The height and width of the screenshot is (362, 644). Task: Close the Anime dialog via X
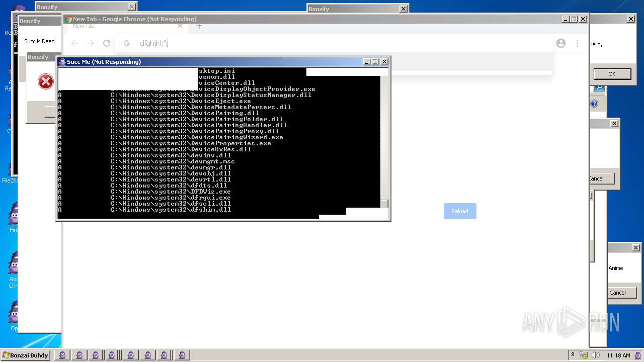pos(636,248)
